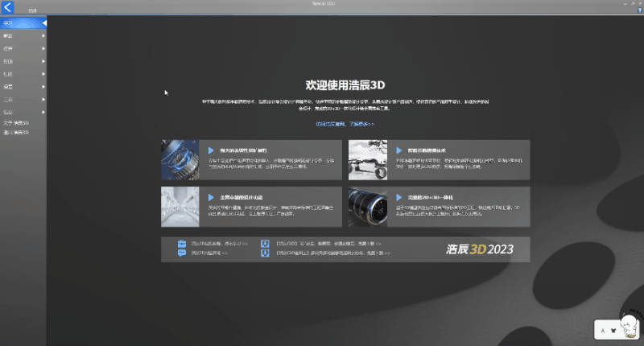Click the blue back arrow button
Image resolution: width=644 pixels, height=346 pixels.
coord(7,6)
